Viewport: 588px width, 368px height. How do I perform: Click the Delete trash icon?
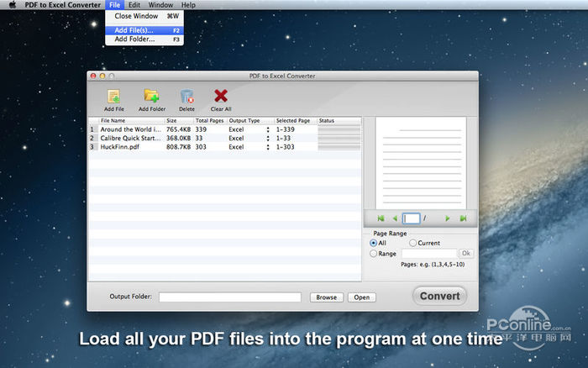pyautogui.click(x=186, y=97)
